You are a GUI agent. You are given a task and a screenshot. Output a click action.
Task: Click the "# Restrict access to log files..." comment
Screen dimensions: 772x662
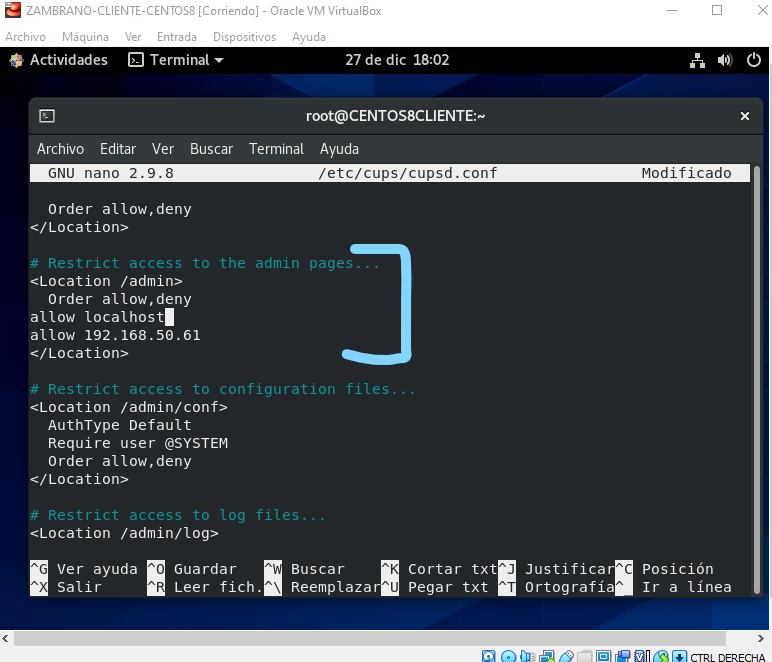(178, 515)
